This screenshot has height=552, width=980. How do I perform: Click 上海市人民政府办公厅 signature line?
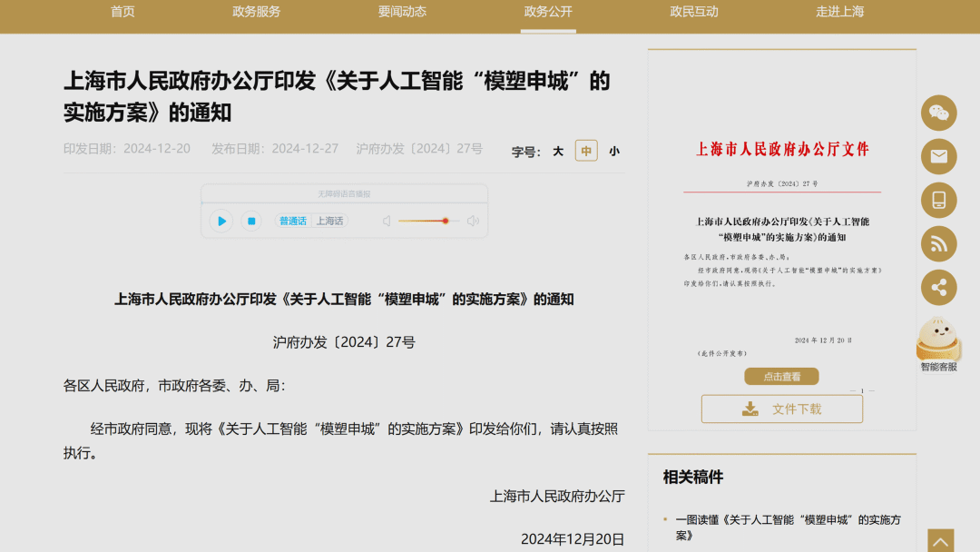click(557, 497)
